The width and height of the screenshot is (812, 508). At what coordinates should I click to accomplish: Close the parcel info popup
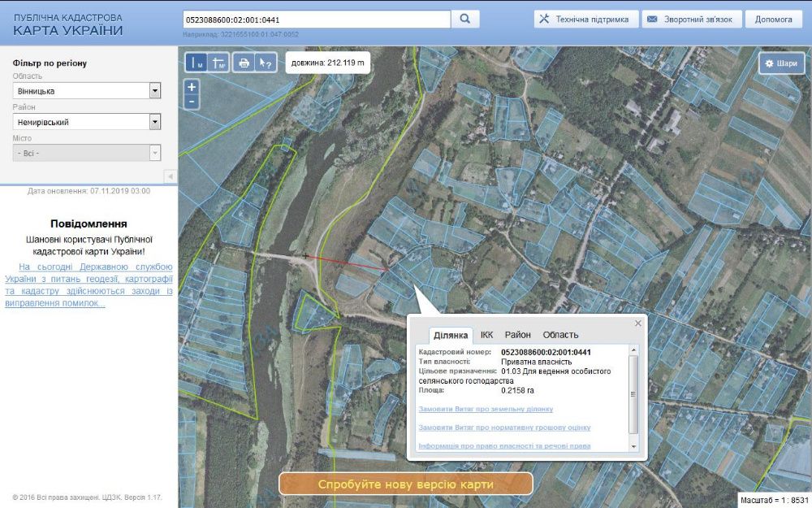coord(638,323)
